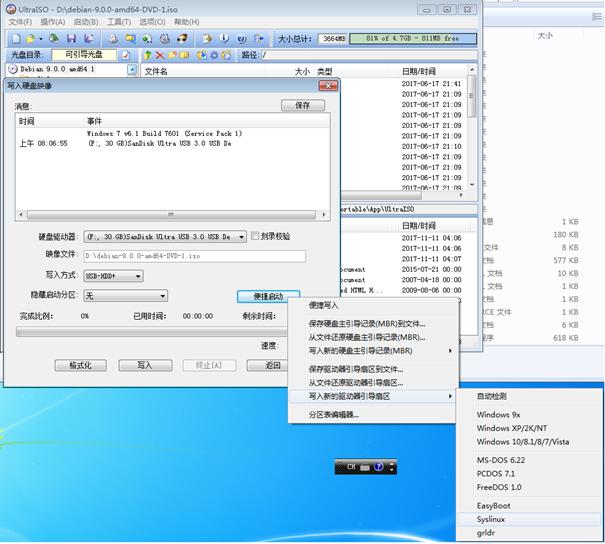Open the 写入方式 USB-HDD+ dropdown

point(138,276)
